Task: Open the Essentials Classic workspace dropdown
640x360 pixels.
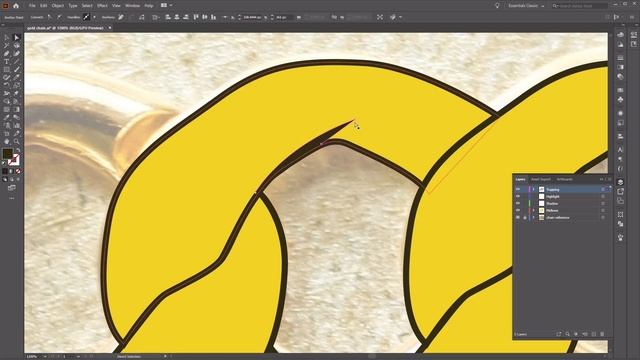Action: (526, 6)
